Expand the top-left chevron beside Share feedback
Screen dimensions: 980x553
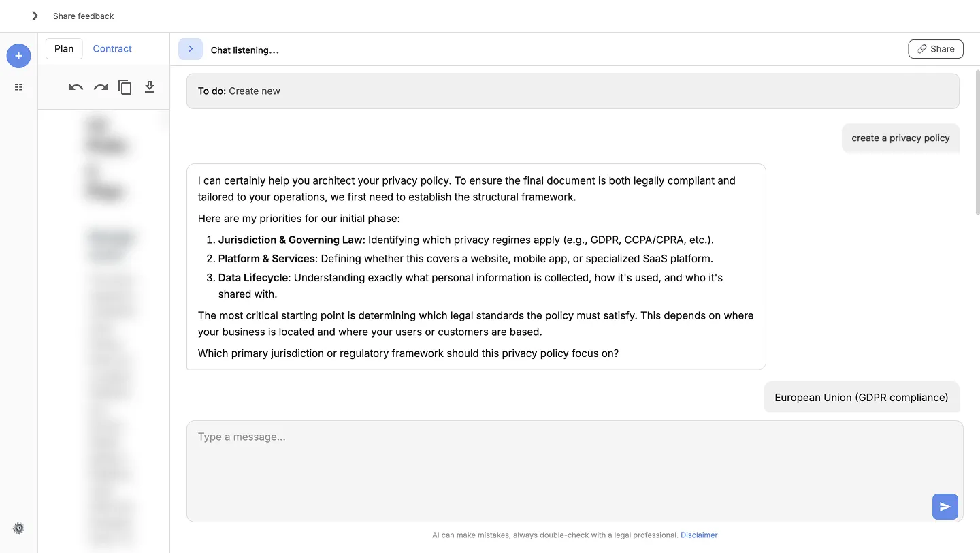pos(35,16)
